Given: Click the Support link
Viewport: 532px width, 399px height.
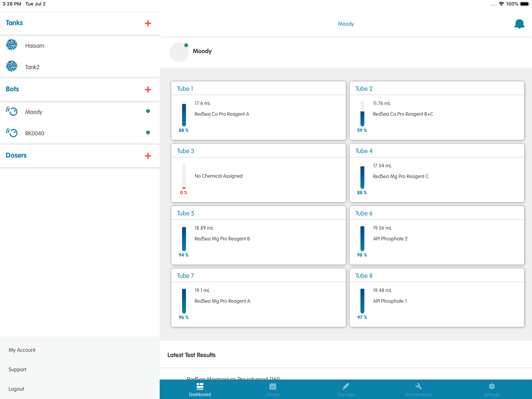Looking at the screenshot, I should pos(17,369).
